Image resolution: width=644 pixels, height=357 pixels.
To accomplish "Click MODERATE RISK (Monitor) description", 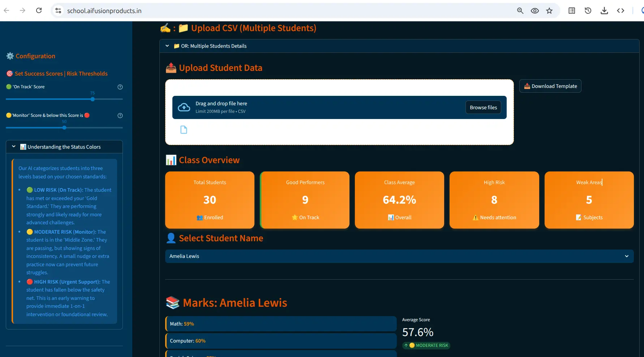I will tap(68, 252).
